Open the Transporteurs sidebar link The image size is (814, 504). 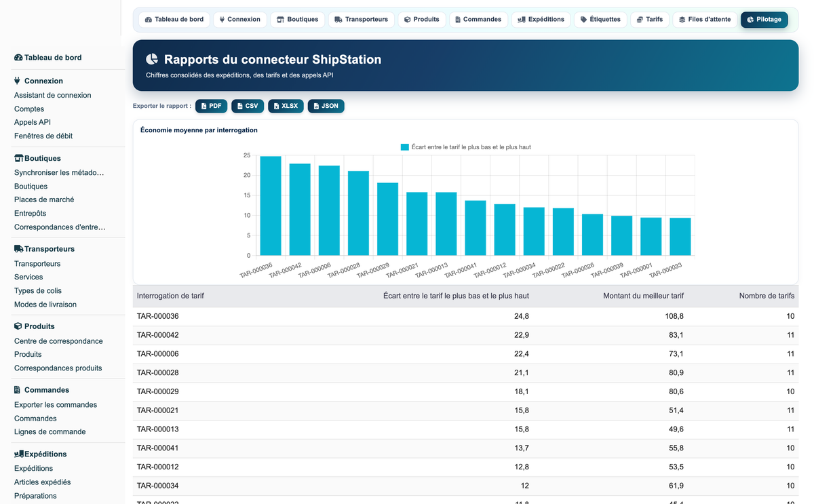[37, 264]
